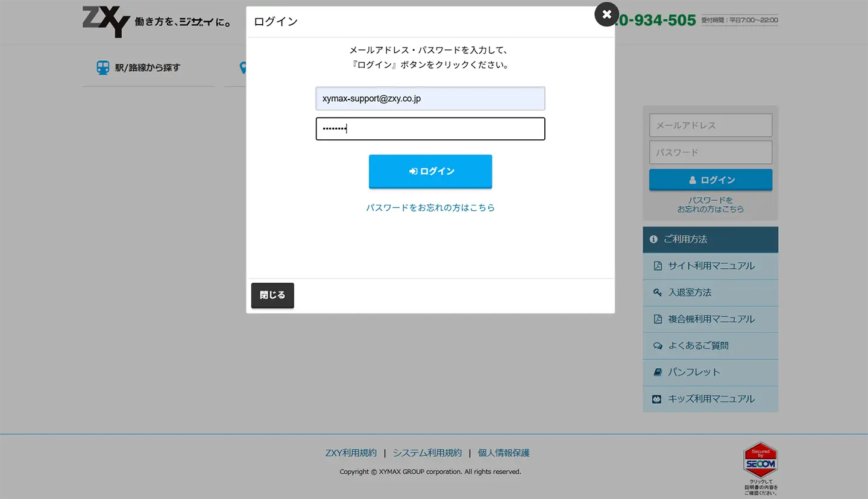Click the sidebar メールアドレス field
This screenshot has width=868, height=499.
[710, 125]
